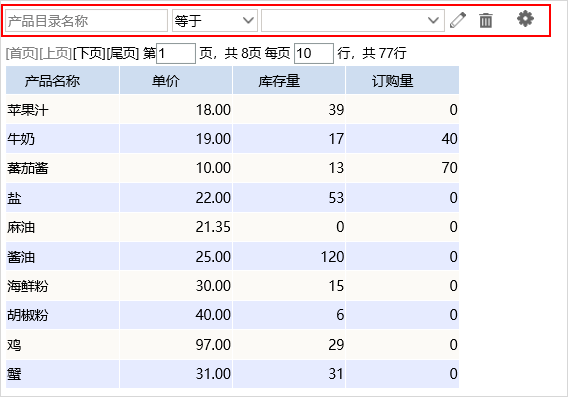The width and height of the screenshot is (568, 397).
Task: Click the stock value 15 cell
Action: tap(289, 286)
